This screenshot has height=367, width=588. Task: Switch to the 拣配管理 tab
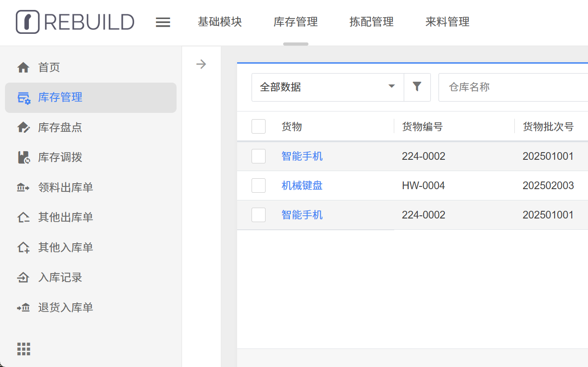click(x=372, y=22)
